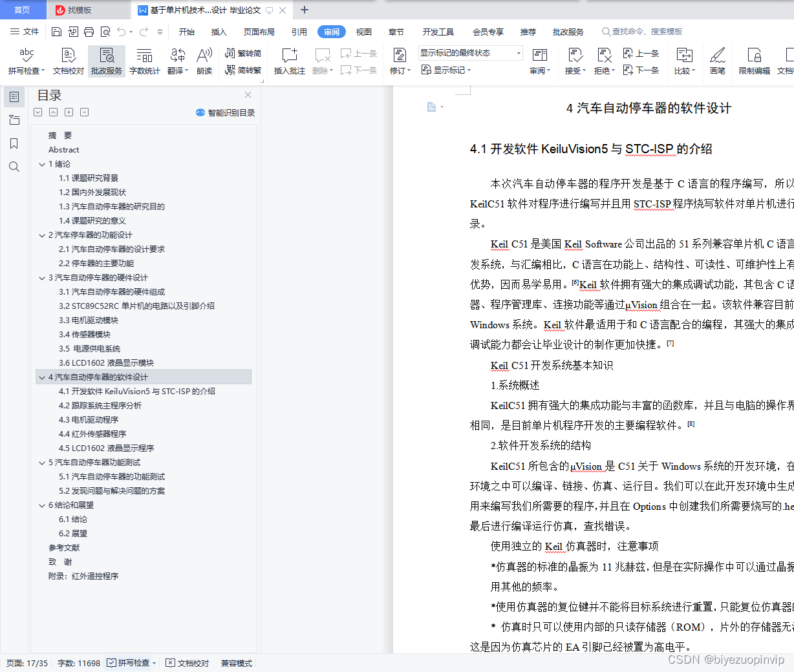Image resolution: width=794 pixels, height=672 pixels.
Task: Switch to the 开始 ribbon tab
Action: pos(187,32)
